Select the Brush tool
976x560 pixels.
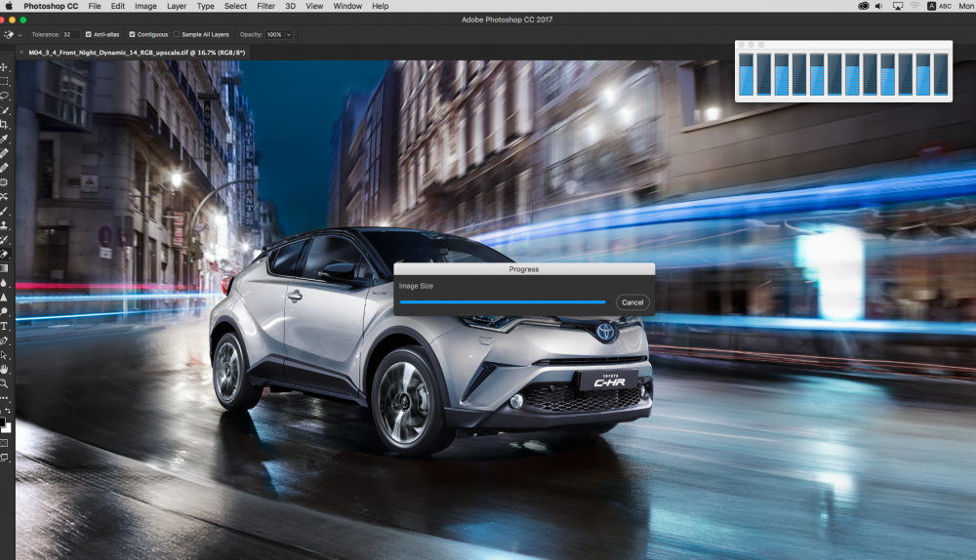[x=4, y=211]
